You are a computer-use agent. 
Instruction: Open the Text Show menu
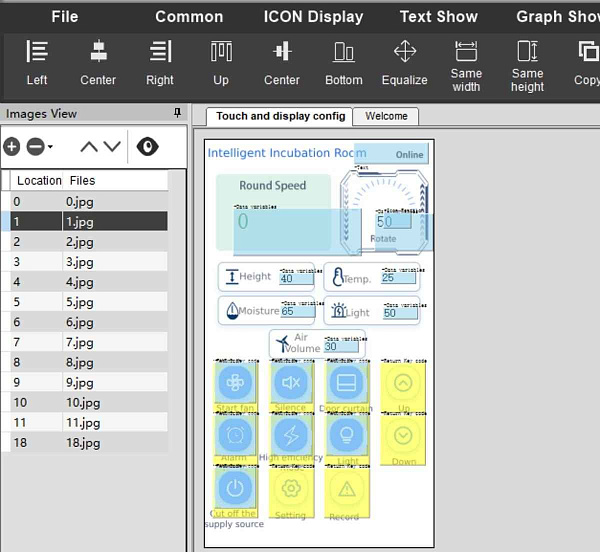pos(438,16)
